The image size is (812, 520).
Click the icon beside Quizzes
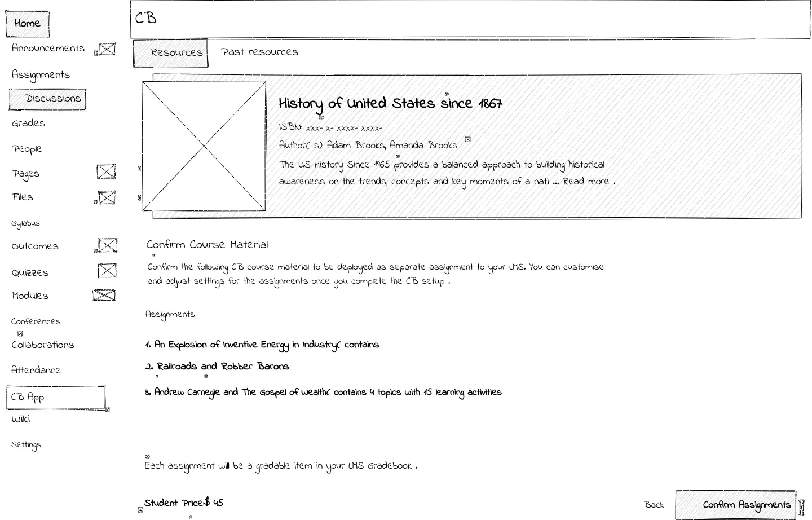pos(107,271)
